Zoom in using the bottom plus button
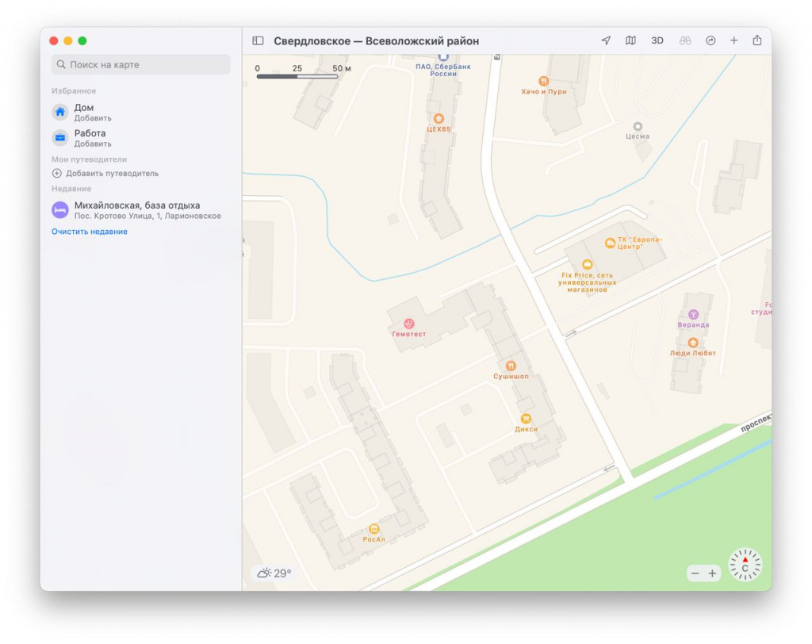This screenshot has width=812, height=644. 712,573
